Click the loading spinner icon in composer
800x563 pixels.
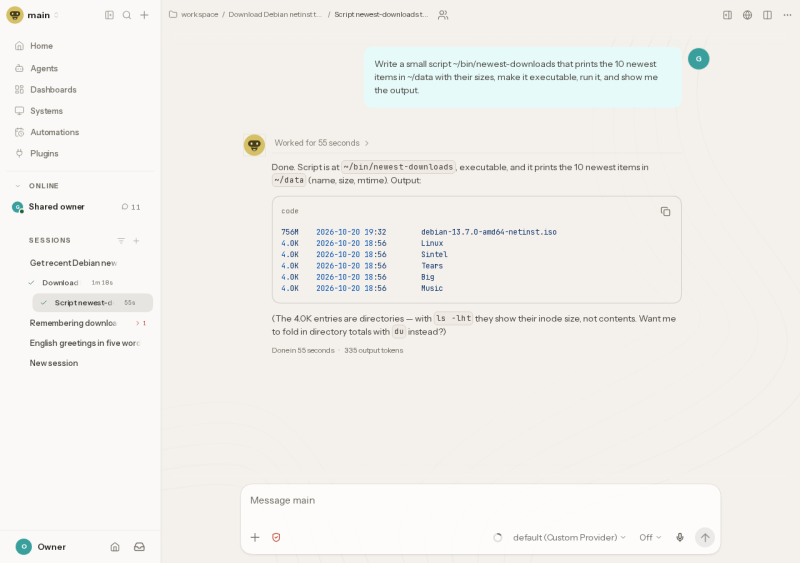pyautogui.click(x=498, y=537)
